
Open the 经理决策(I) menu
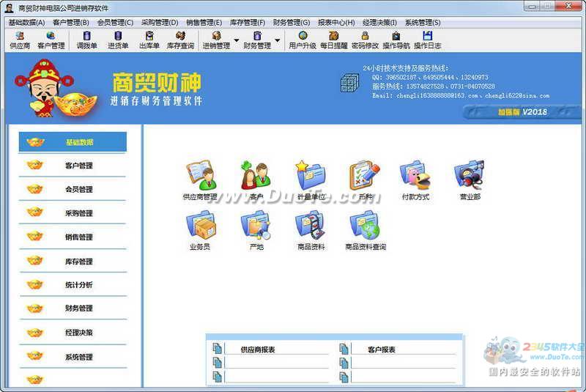379,23
